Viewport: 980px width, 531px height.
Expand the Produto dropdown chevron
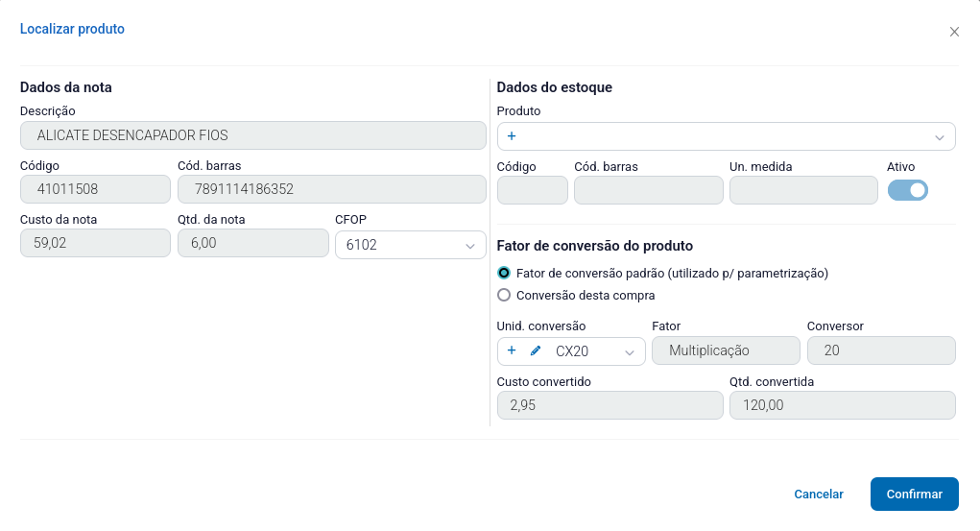tap(939, 137)
